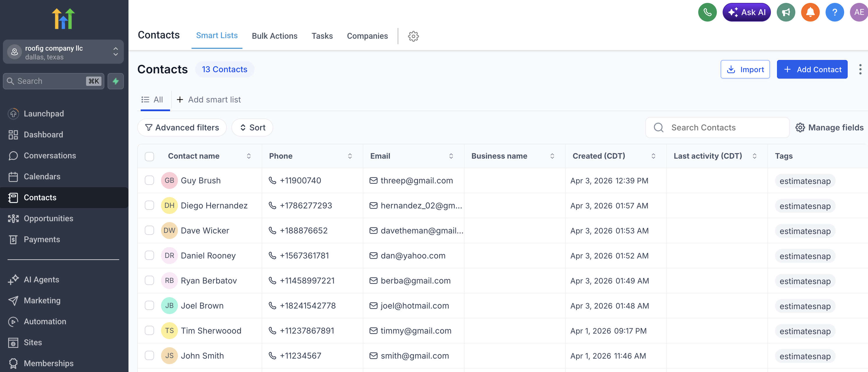The width and height of the screenshot is (868, 372).
Task: Check the checkbox next to John Smith
Action: point(149,355)
